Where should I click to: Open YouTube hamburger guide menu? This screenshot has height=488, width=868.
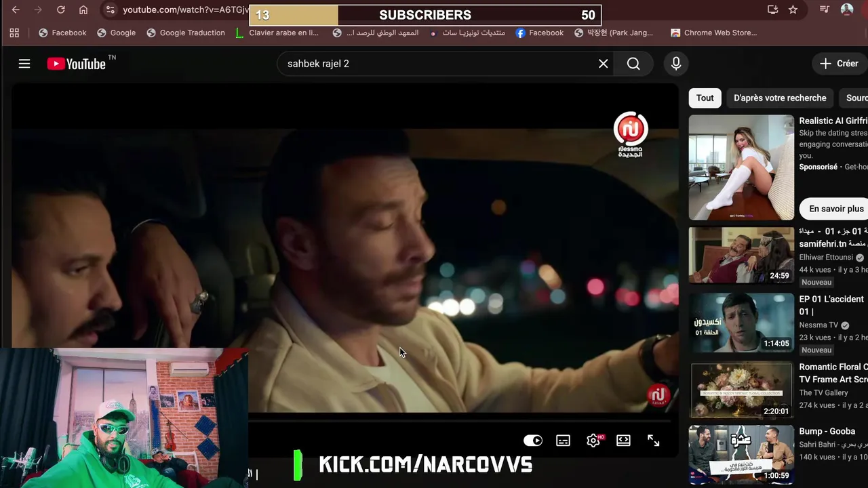tap(24, 64)
